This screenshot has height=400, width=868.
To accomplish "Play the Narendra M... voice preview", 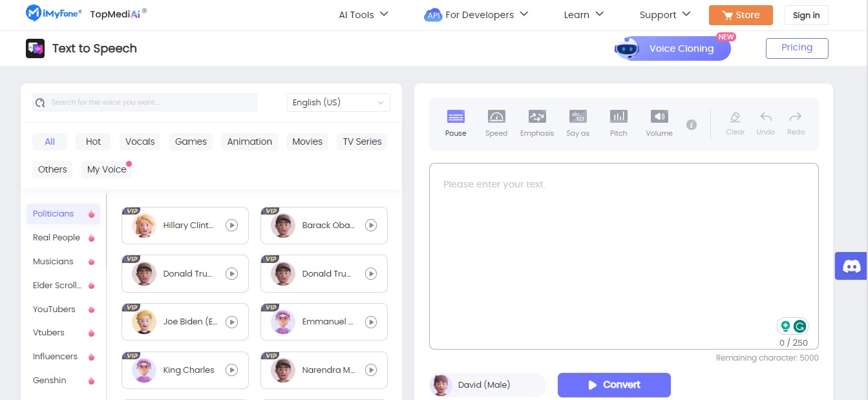I will [371, 370].
